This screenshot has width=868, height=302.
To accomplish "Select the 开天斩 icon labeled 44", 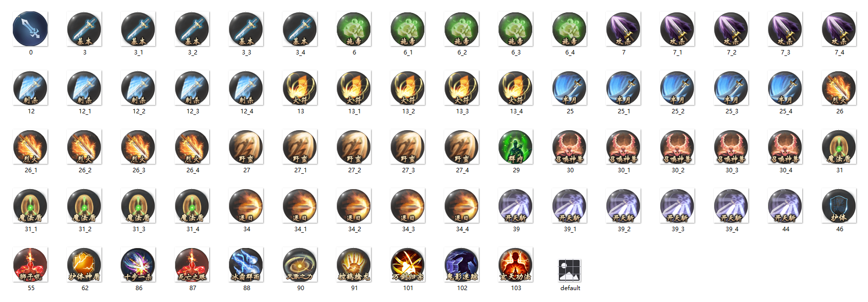I will [785, 206].
